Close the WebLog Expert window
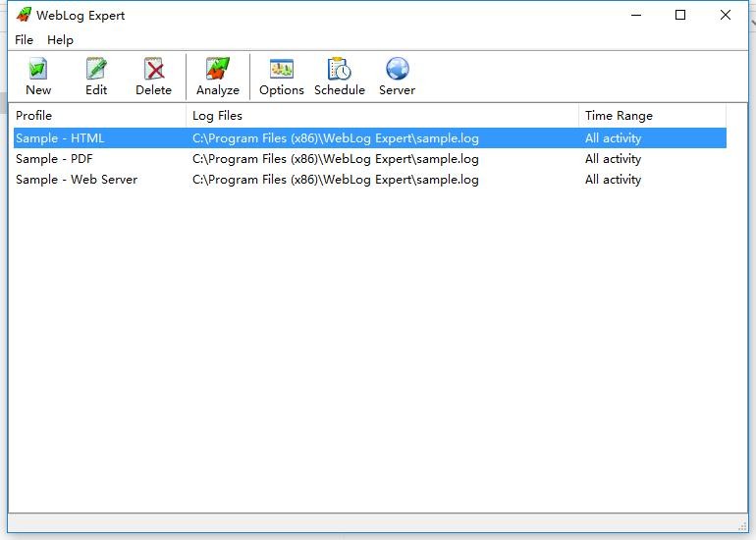756x540 pixels. click(726, 15)
